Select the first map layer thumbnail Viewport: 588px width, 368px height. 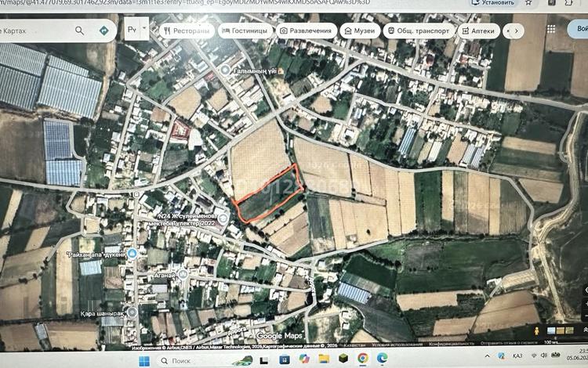tap(552, 330)
